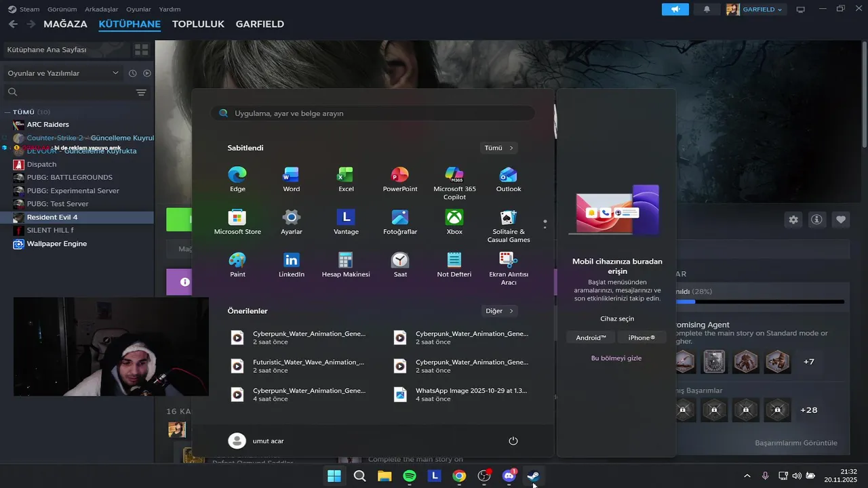The height and width of the screenshot is (488, 868).
Task: Open WhatsApp Image 2025-10-29 recommended file
Action: point(462,394)
